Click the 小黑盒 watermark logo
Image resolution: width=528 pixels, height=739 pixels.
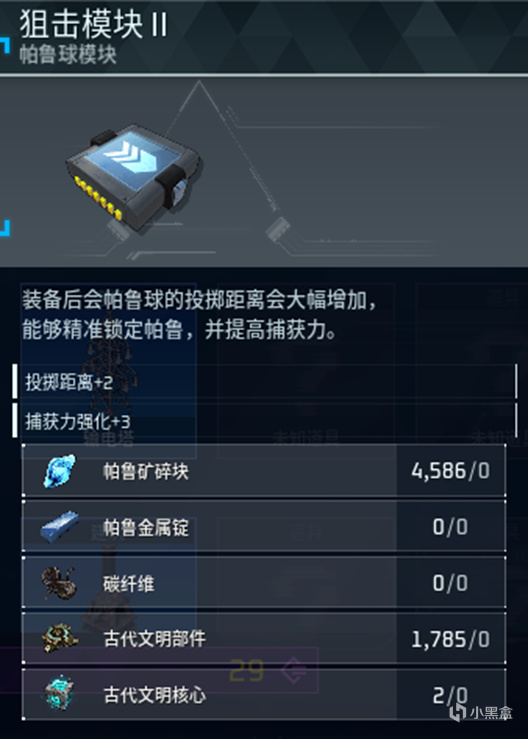click(480, 712)
